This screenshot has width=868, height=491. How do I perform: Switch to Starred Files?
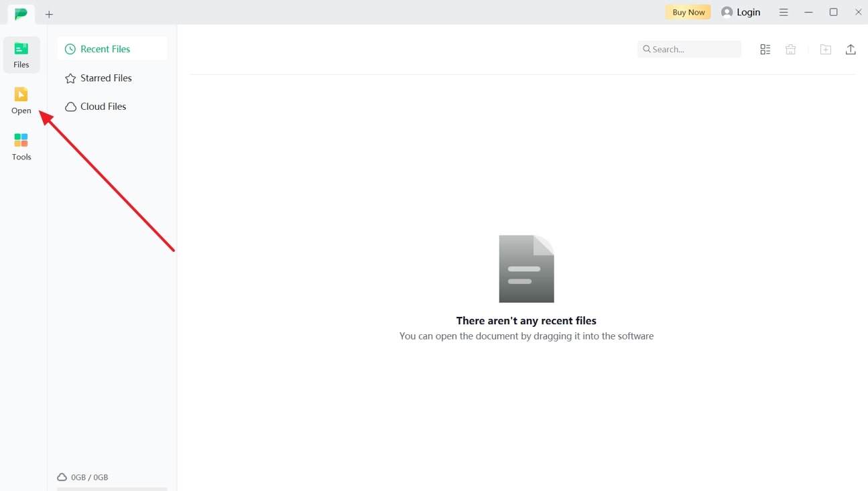pyautogui.click(x=105, y=78)
